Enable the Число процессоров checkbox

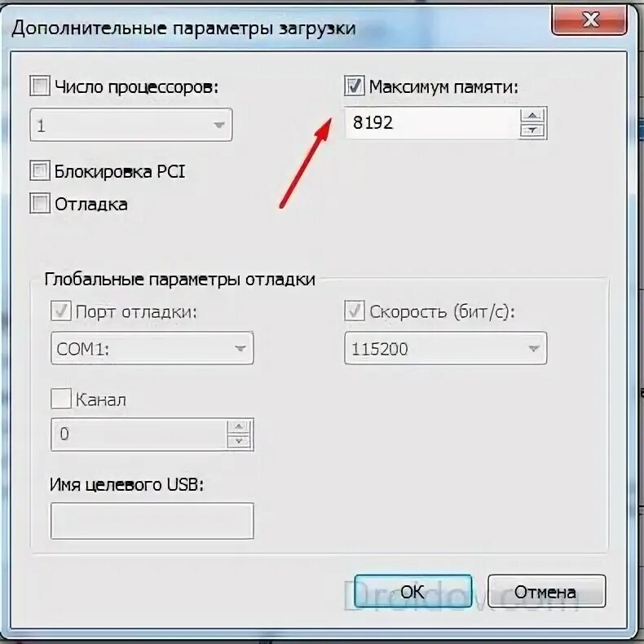coord(40,86)
